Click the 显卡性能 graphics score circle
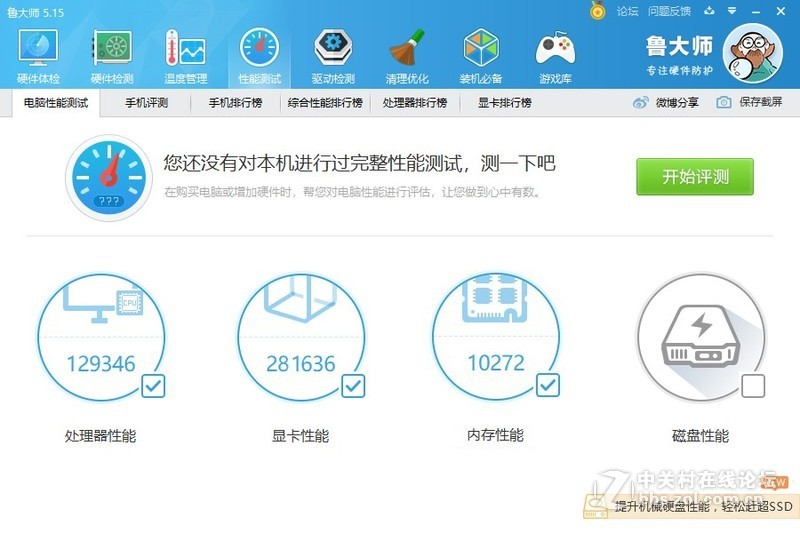Image resolution: width=800 pixels, height=533 pixels. click(301, 337)
